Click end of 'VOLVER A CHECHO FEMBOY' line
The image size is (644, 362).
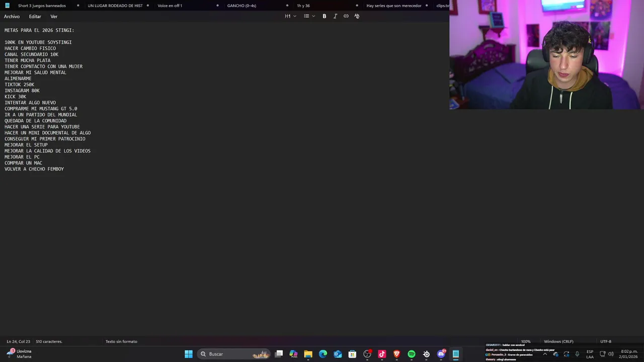[64, 169]
